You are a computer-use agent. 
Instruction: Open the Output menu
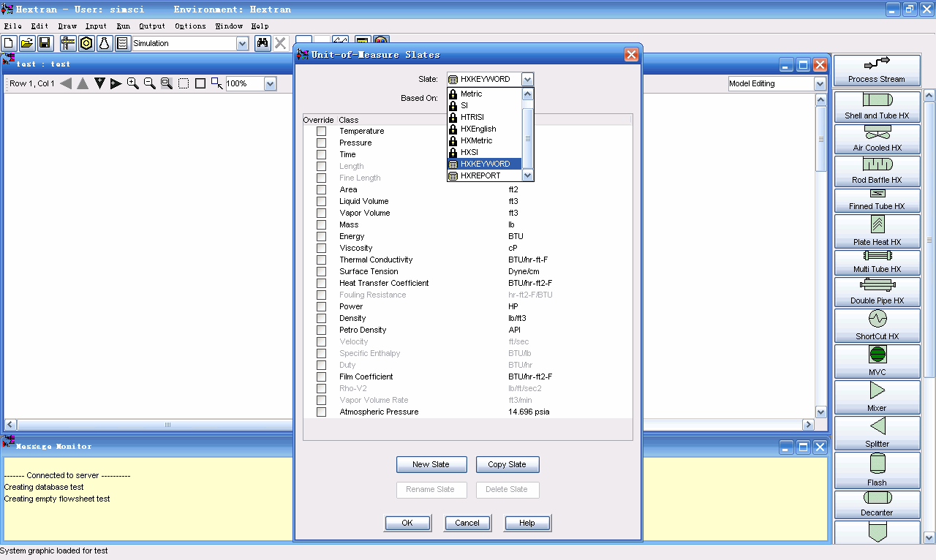coord(152,26)
